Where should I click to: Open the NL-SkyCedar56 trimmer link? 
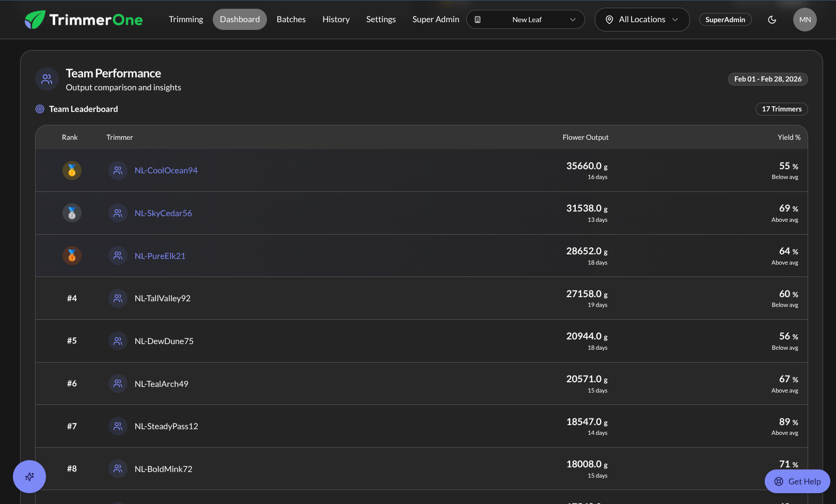point(163,213)
